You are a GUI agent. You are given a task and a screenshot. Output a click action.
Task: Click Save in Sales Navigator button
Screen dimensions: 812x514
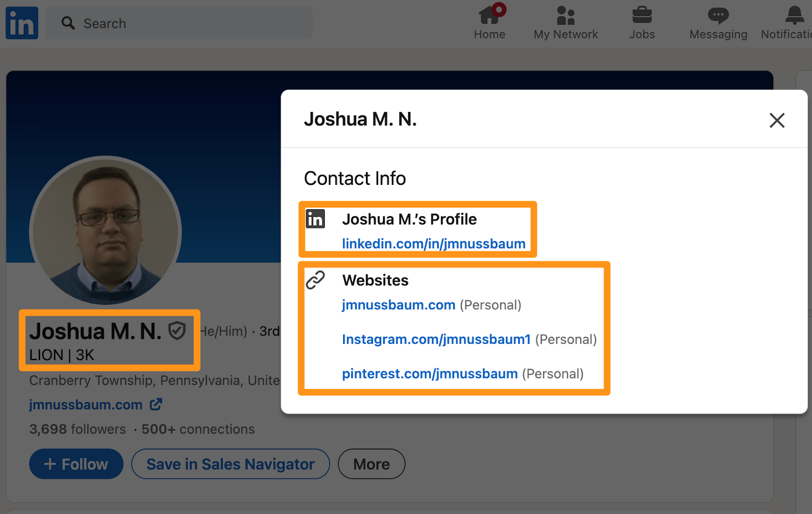point(230,464)
